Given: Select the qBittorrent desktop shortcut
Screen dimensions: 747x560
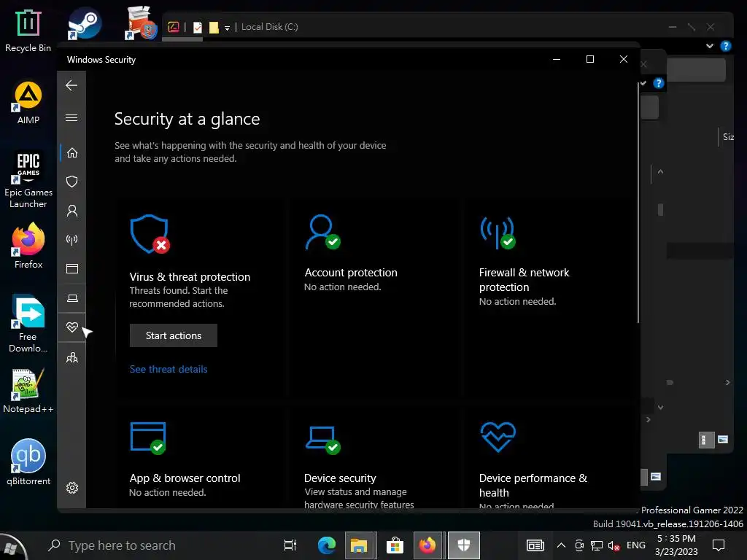Looking at the screenshot, I should pyautogui.click(x=28, y=462).
